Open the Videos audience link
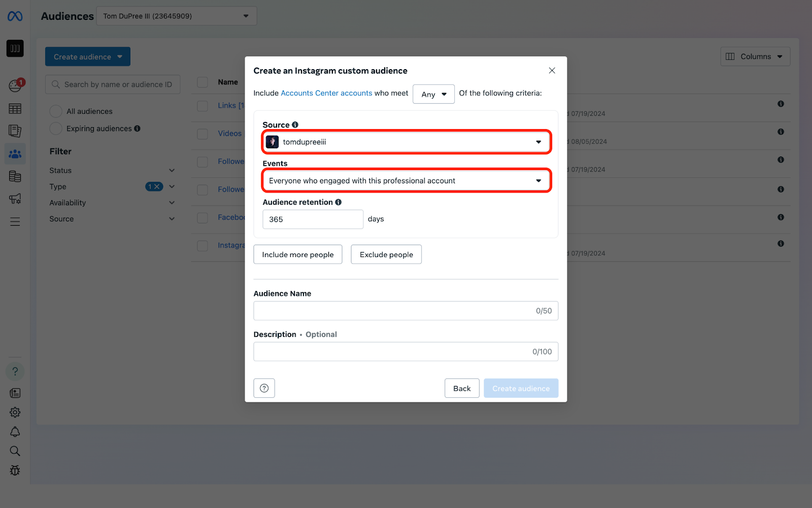 229,134
